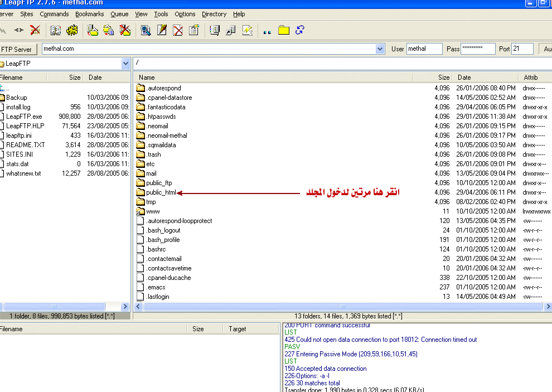Open the Commands menu
Screen dimensions: 552x392
click(x=54, y=14)
